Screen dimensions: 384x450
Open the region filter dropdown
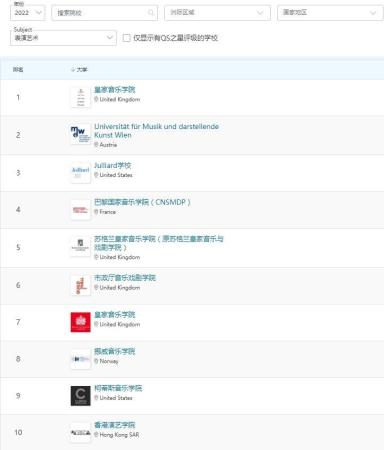217,13
